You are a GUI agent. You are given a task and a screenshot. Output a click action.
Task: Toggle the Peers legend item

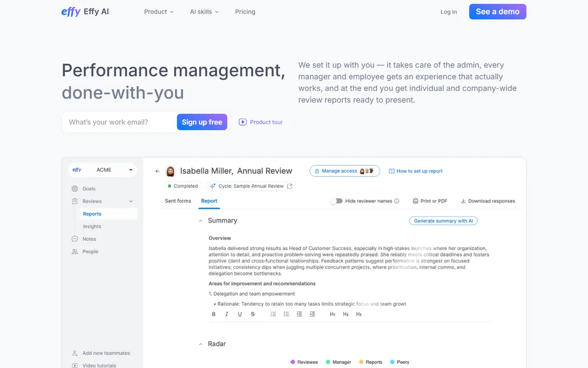[x=399, y=362]
